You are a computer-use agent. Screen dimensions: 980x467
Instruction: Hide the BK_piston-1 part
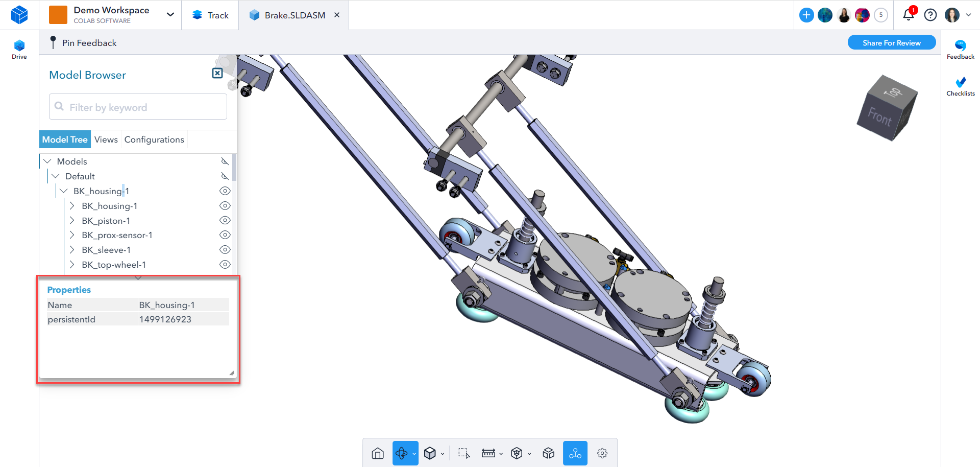point(225,221)
